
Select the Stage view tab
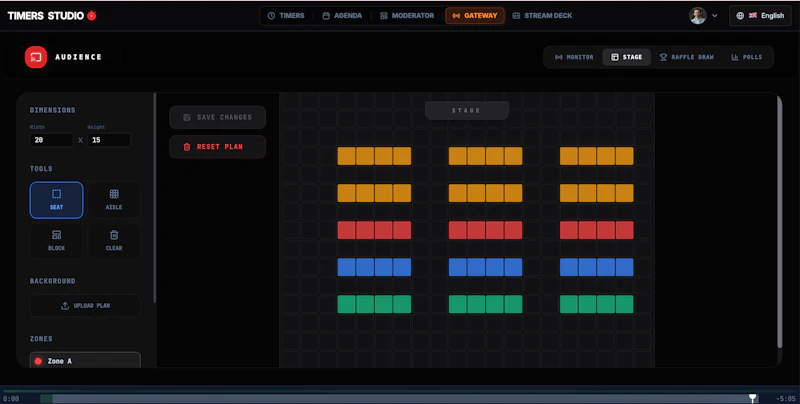[x=627, y=57]
